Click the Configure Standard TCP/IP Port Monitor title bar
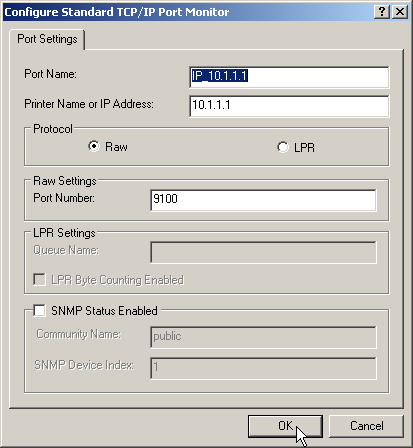Image resolution: width=413 pixels, height=448 pixels. point(187,12)
